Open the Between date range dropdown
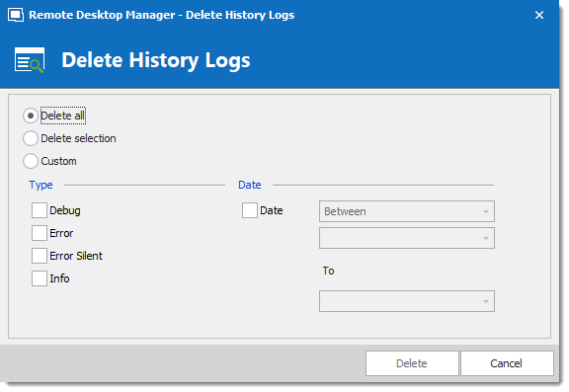 (407, 211)
